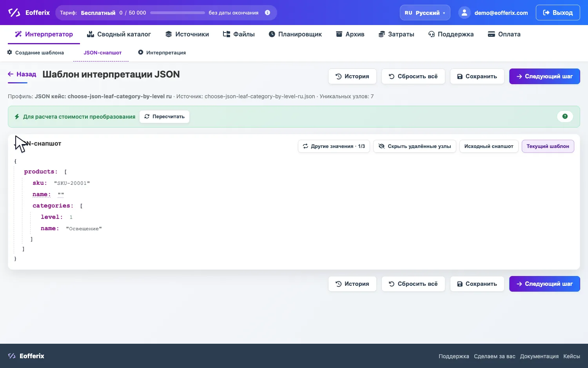Click the top История button
Screen dimensions: 588x368
click(x=352, y=76)
